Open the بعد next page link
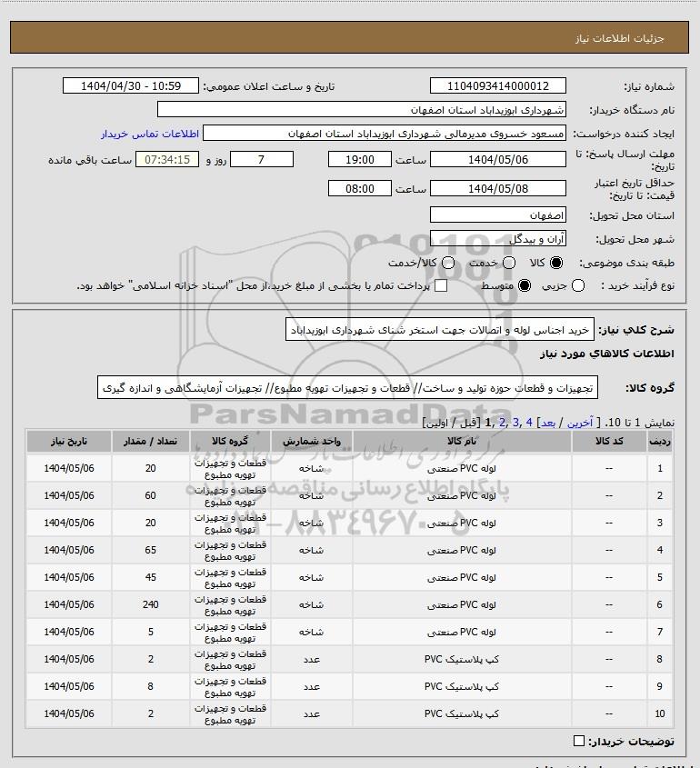The image size is (700, 768). tap(547, 423)
